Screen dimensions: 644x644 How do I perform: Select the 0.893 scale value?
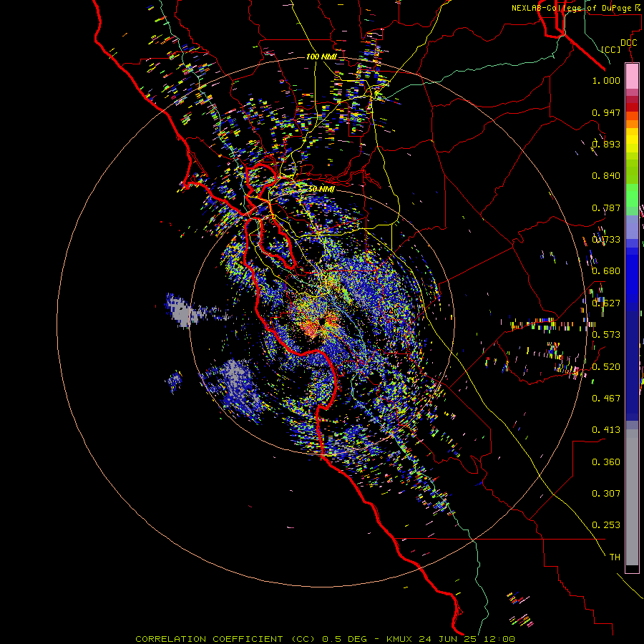(x=606, y=144)
